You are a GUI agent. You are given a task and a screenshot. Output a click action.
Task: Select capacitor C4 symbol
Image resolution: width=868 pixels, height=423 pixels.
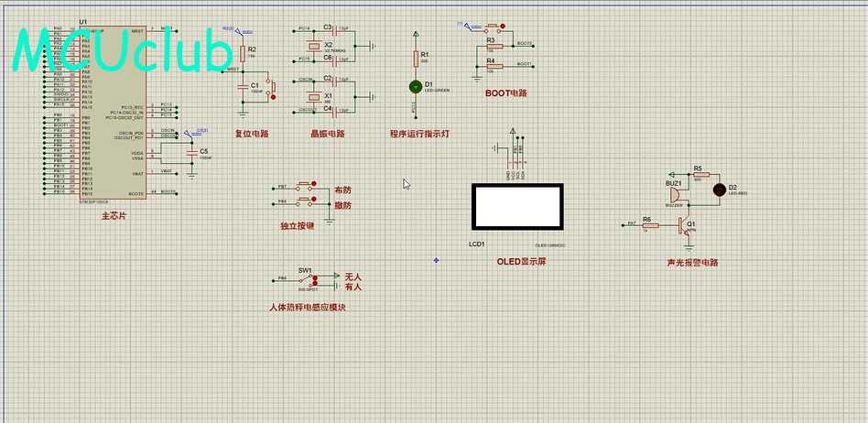point(334,112)
